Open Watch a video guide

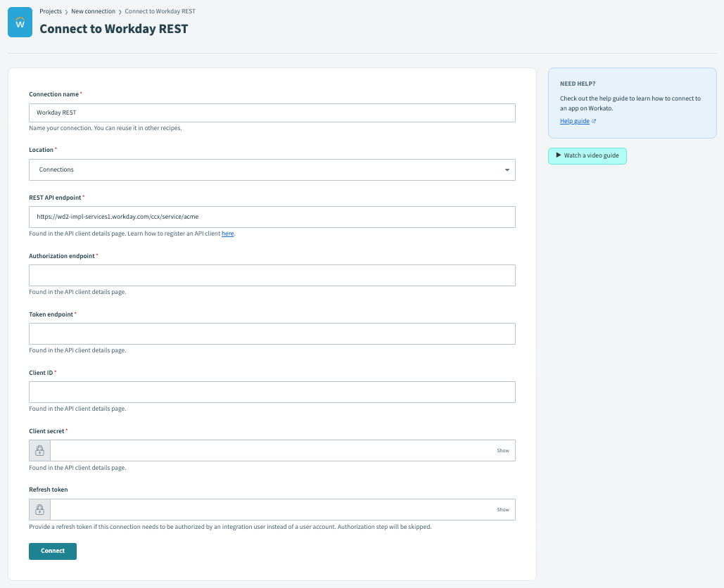587,155
